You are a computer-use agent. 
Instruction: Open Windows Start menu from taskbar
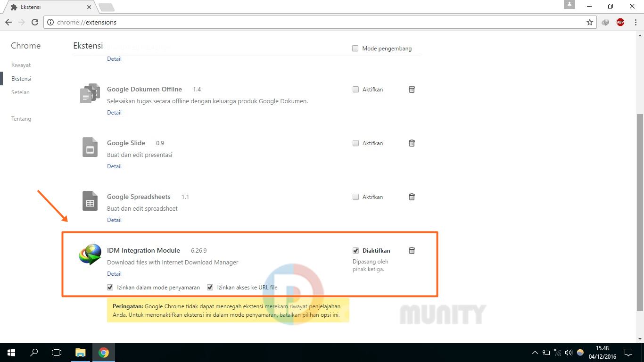tap(11, 353)
